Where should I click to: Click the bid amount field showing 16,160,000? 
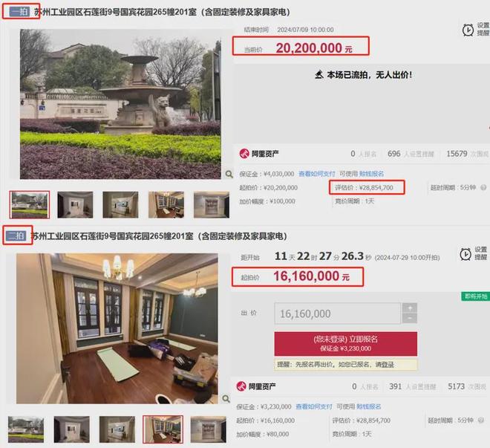pos(338,314)
